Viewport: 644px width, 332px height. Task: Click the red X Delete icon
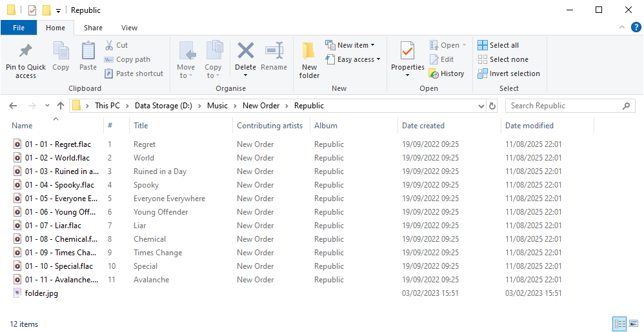(246, 51)
